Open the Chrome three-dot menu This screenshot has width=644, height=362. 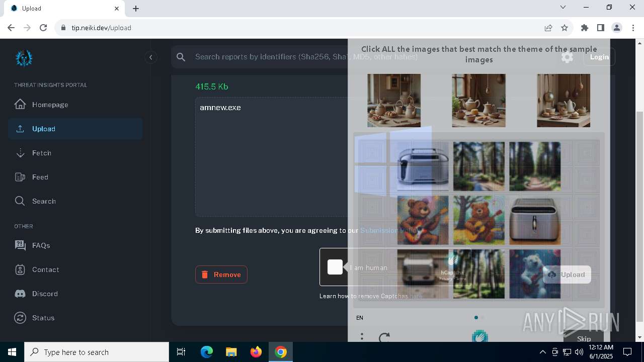pos(633,28)
